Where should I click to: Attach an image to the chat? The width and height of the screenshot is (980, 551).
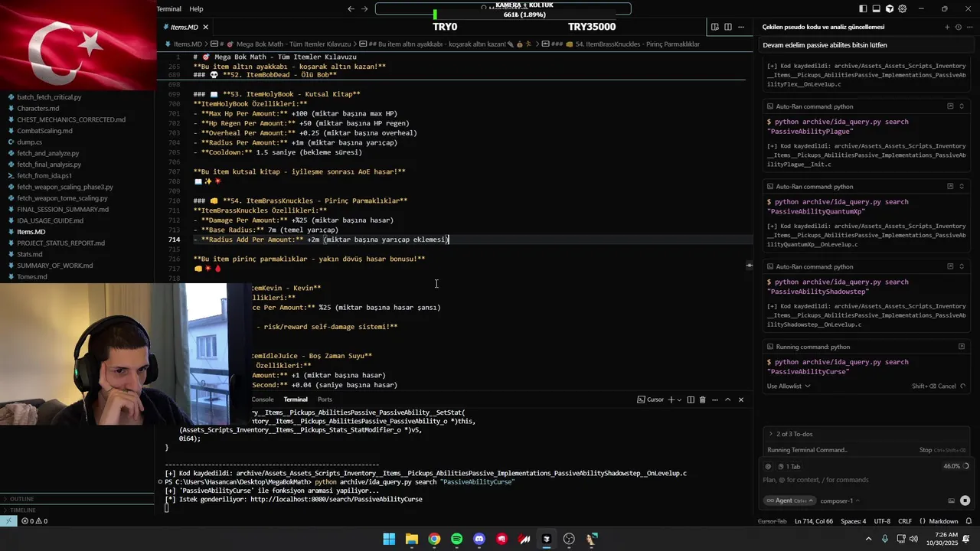[952, 500]
